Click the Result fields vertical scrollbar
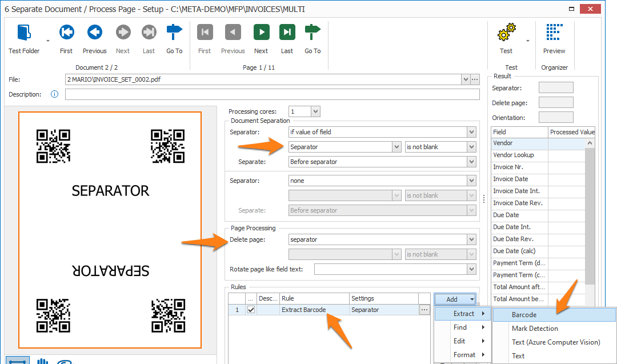Image resolution: width=617 pixels, height=364 pixels. pyautogui.click(x=590, y=215)
